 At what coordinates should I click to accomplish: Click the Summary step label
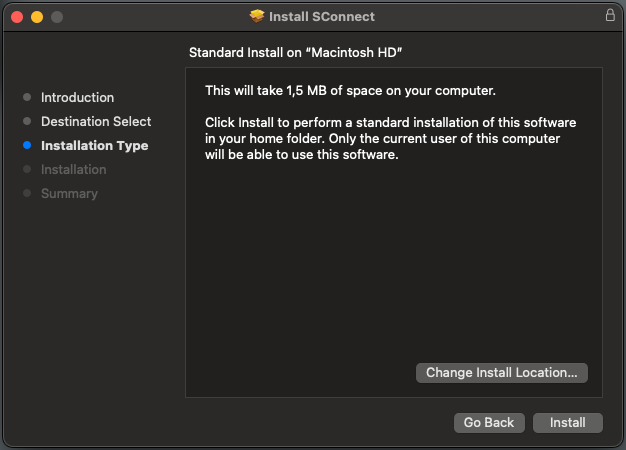pyautogui.click(x=69, y=194)
